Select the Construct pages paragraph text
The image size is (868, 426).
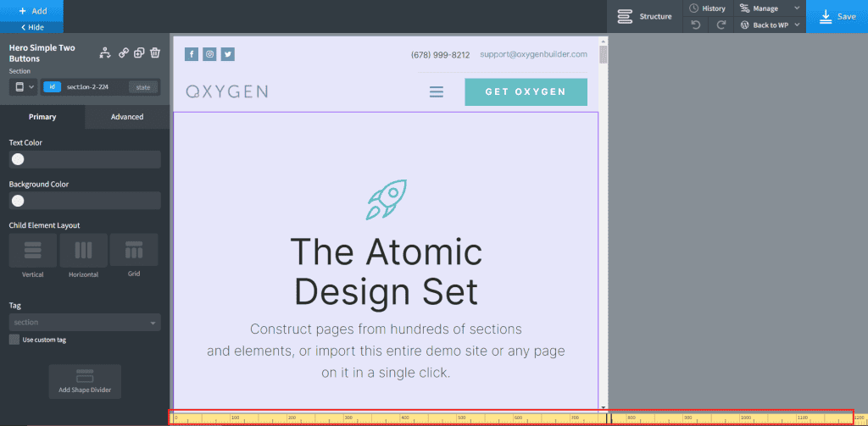pyautogui.click(x=386, y=351)
